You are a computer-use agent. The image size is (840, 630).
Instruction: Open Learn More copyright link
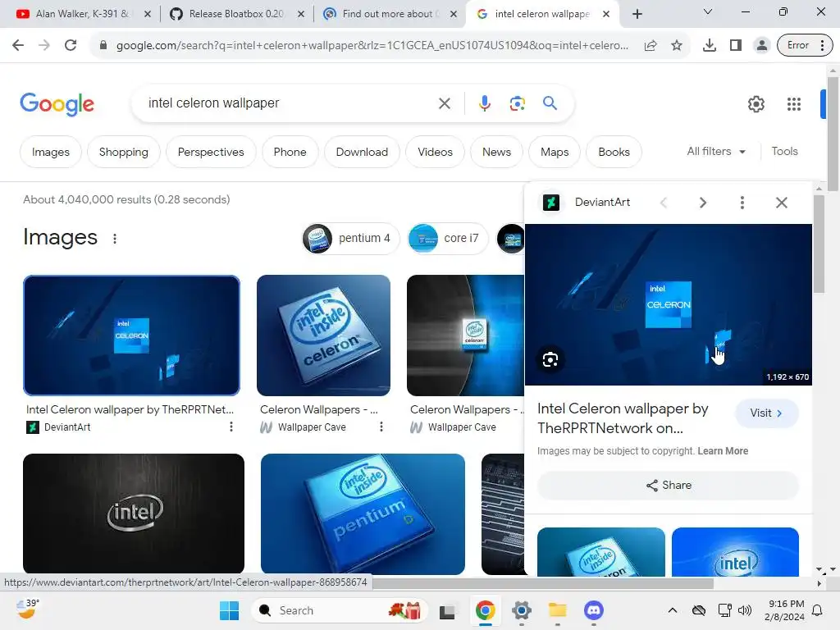click(x=723, y=451)
